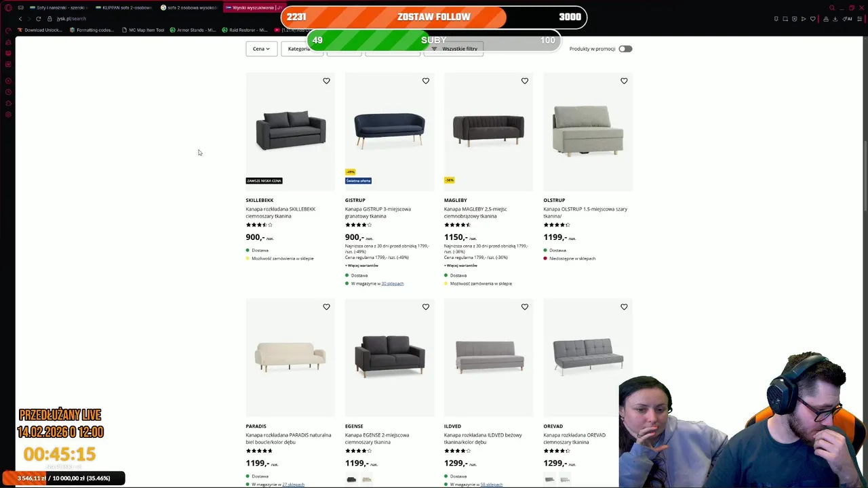This screenshot has height=488, width=868.
Task: Open Twitch icon in Opera sidebar
Action: click(8, 53)
